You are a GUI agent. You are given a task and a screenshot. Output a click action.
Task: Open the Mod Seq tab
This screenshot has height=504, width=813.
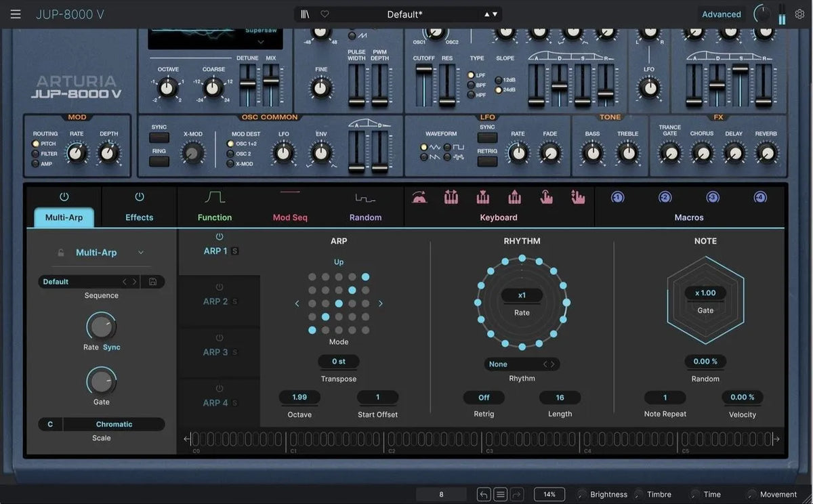click(291, 217)
